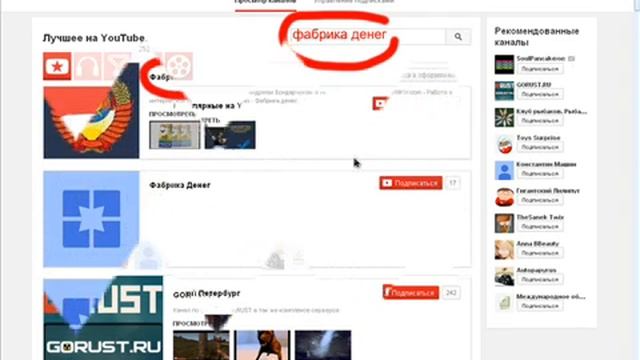Open the Toys Surprise egg avatar
The height and width of the screenshot is (360, 640).
(x=504, y=144)
